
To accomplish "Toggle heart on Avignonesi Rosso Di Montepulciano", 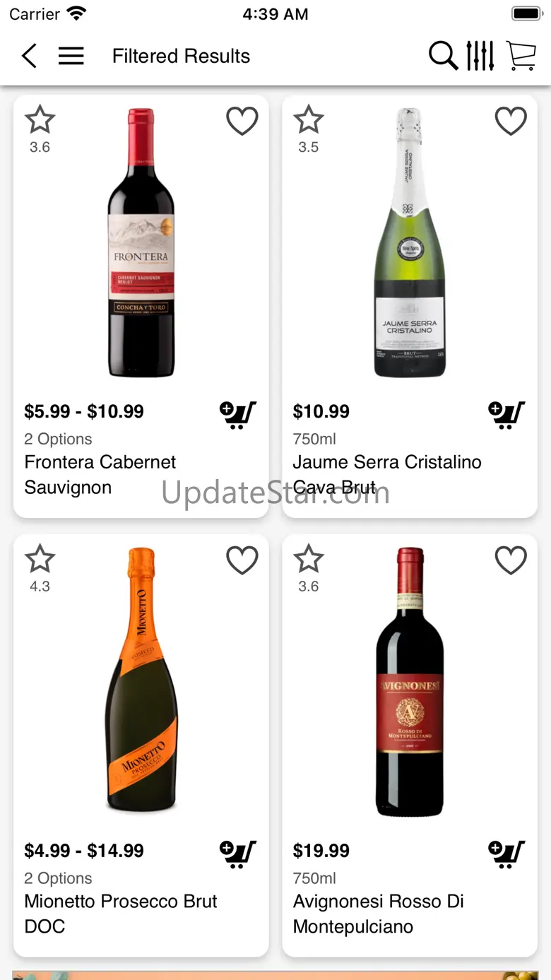I will click(511, 561).
